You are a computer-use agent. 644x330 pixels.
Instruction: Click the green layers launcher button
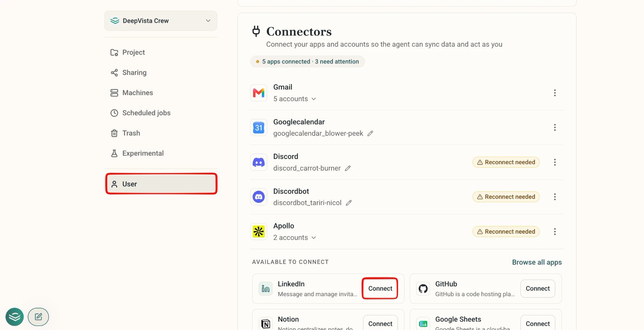pos(14,317)
